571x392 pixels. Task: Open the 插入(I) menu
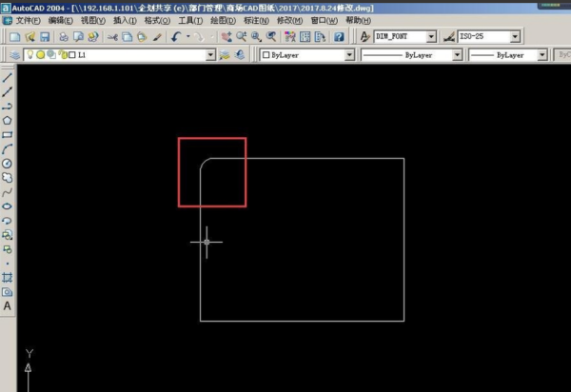point(125,21)
